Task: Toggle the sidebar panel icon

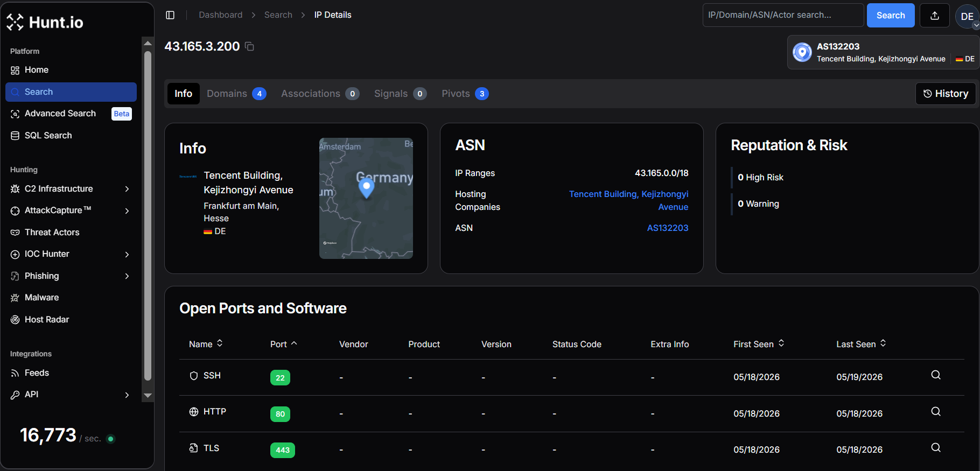Action: (170, 15)
